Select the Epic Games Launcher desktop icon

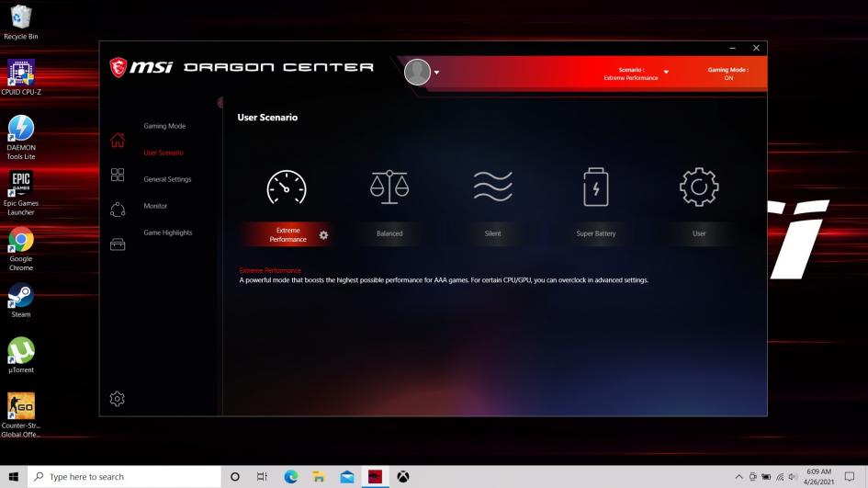coord(20,193)
